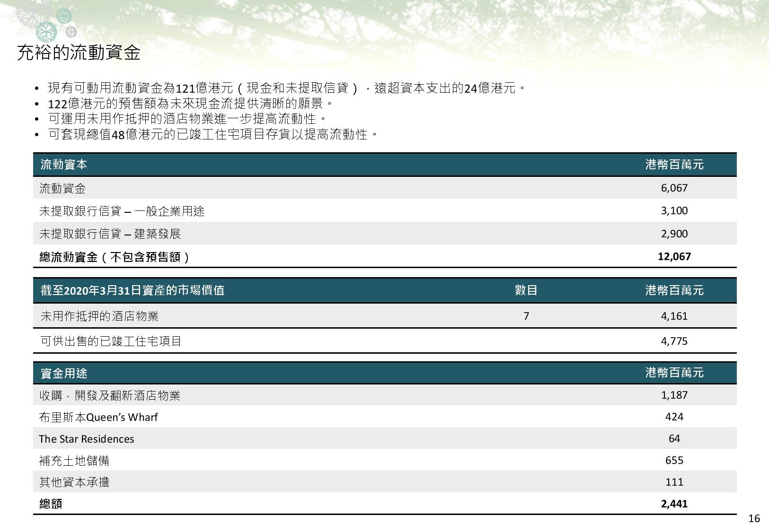Screen dimensions: 769x532
Task: Click the 總額 total 2,441
Action: (674, 504)
